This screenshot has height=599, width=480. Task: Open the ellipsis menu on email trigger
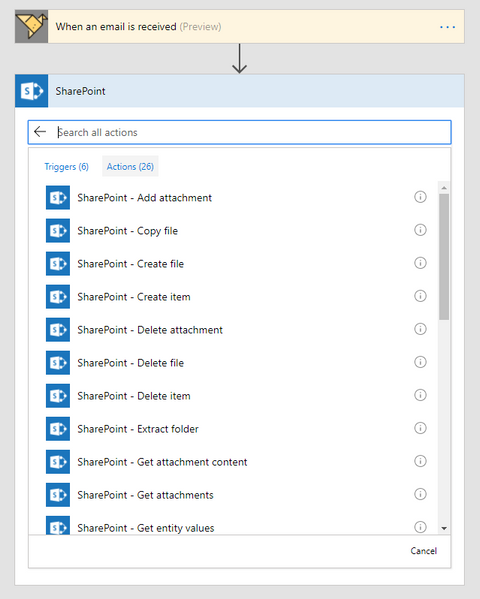(x=447, y=27)
